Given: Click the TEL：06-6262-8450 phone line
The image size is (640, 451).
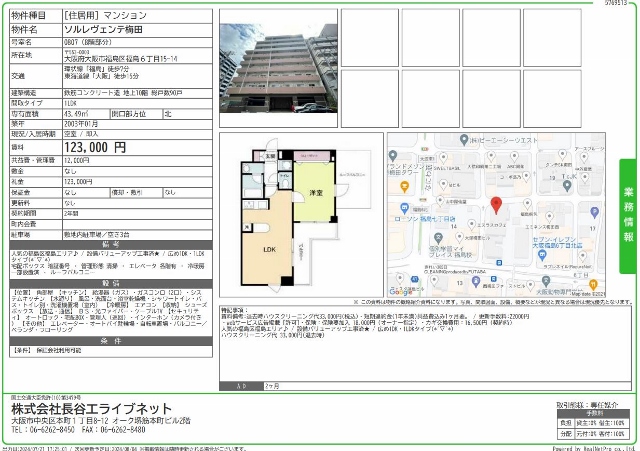Looking at the screenshot, I should coord(43,430).
